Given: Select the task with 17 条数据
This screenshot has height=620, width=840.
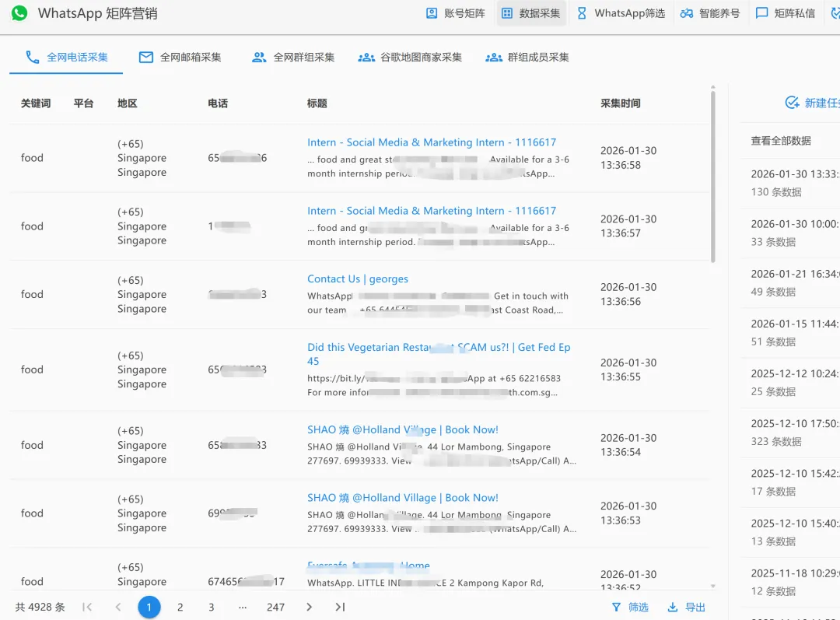Looking at the screenshot, I should (790, 482).
